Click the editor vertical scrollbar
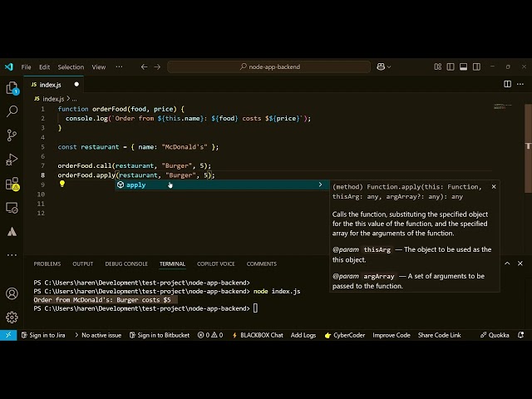This screenshot has height=399, width=532. pos(529,148)
